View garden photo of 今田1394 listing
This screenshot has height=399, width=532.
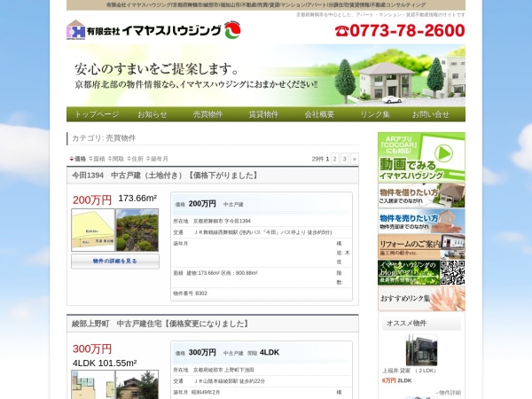coord(137,230)
